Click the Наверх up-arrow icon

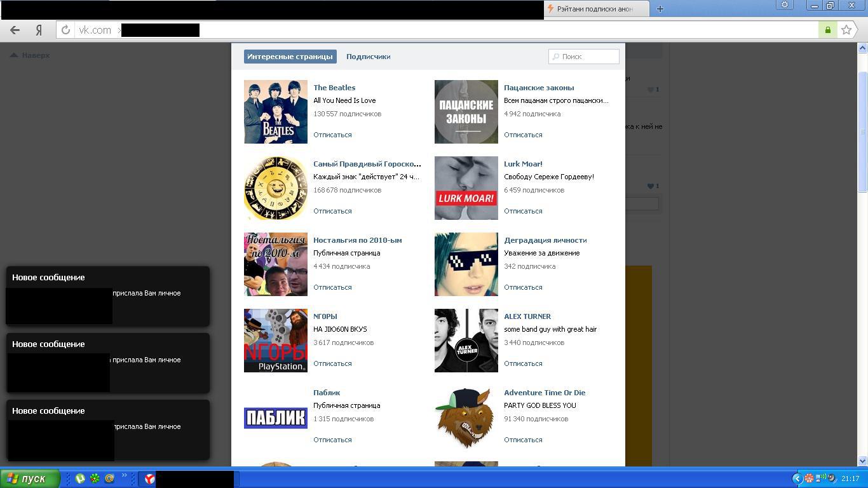(x=14, y=55)
